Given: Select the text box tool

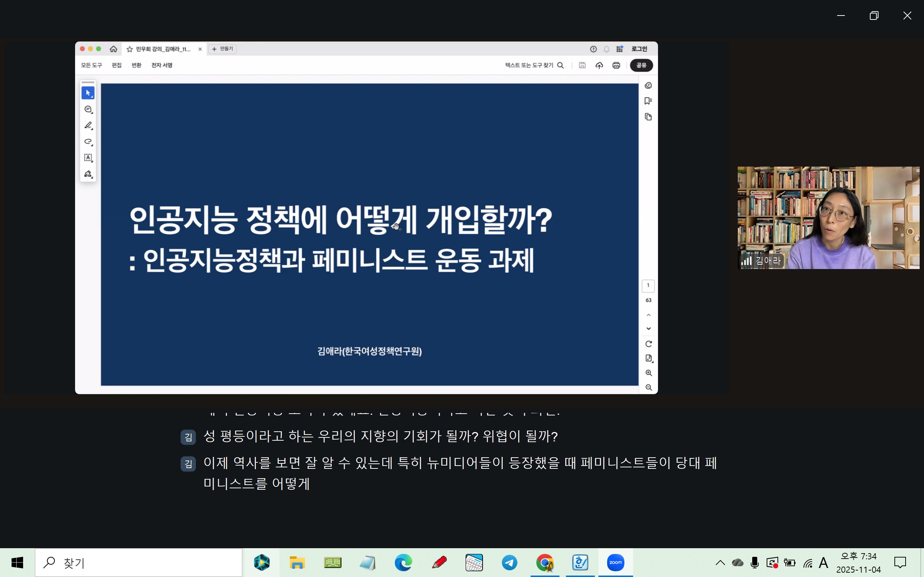Looking at the screenshot, I should point(88,158).
